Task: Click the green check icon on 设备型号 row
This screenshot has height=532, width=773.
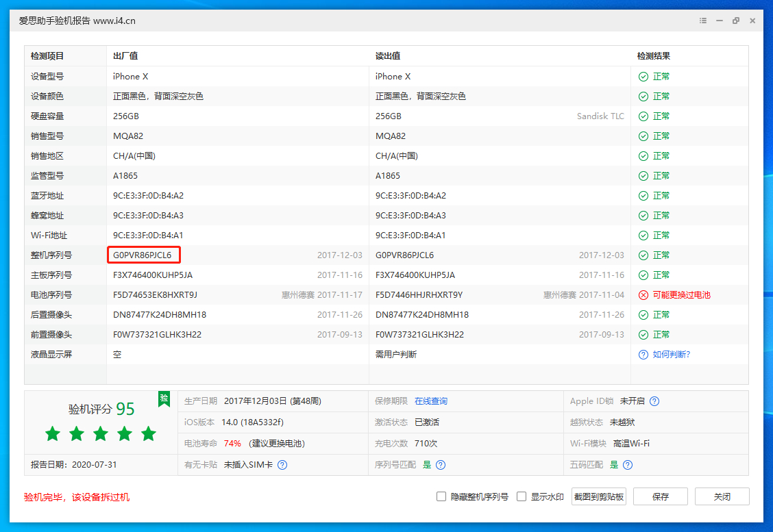Action: coord(643,76)
